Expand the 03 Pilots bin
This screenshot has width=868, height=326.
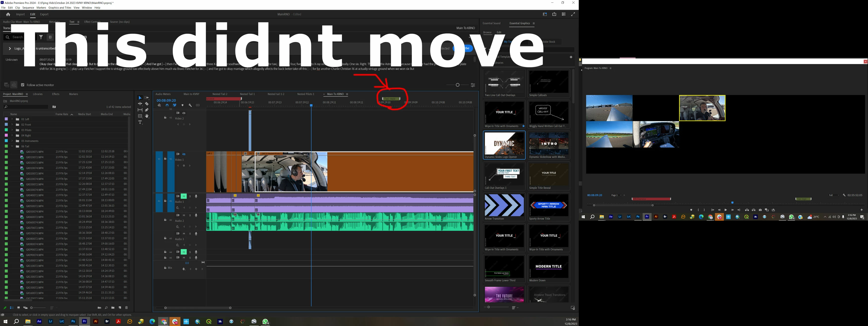pos(12,130)
